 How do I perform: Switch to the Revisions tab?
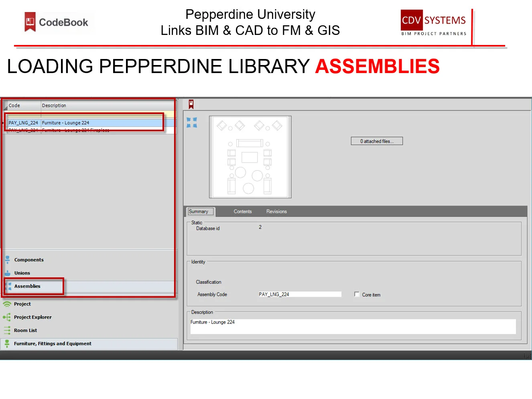click(276, 212)
